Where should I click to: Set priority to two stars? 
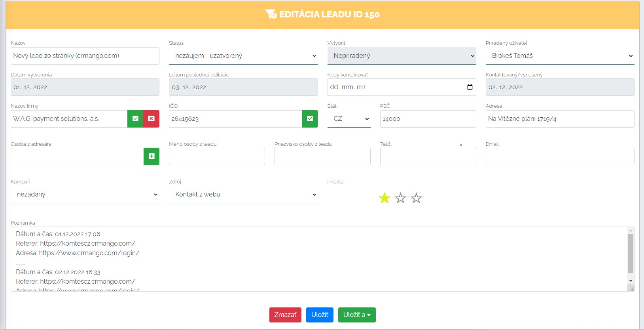pyautogui.click(x=401, y=198)
